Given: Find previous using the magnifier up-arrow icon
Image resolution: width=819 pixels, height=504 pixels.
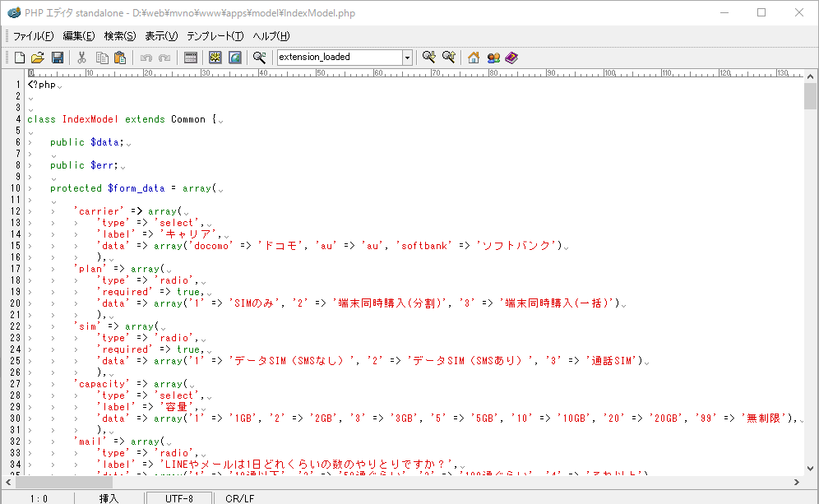Looking at the screenshot, I should click(449, 58).
